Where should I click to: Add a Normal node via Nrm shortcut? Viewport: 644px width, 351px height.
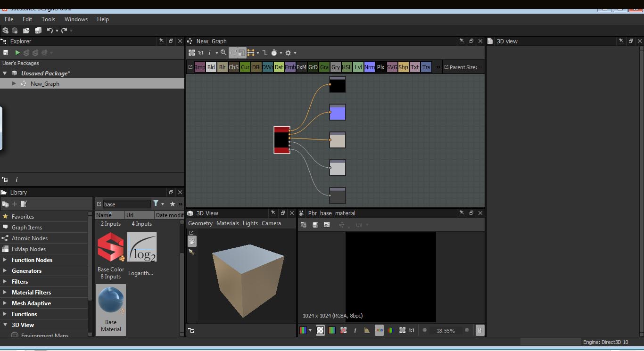tap(370, 67)
